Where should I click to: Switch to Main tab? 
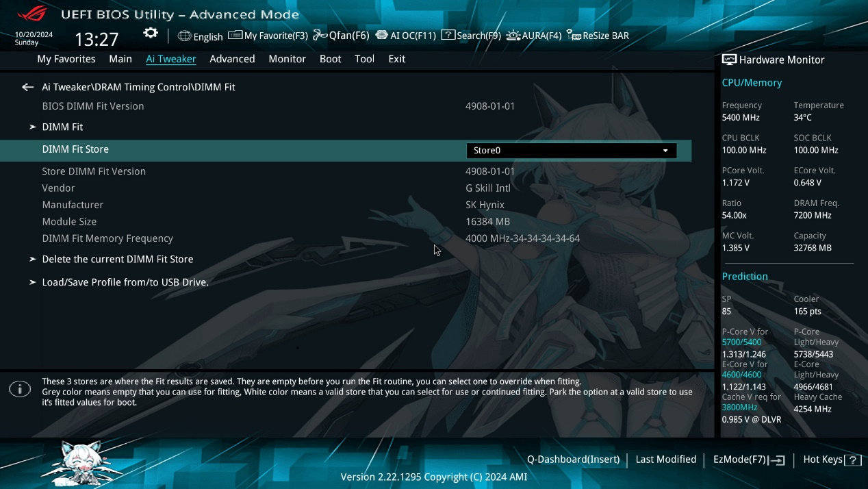(x=120, y=59)
